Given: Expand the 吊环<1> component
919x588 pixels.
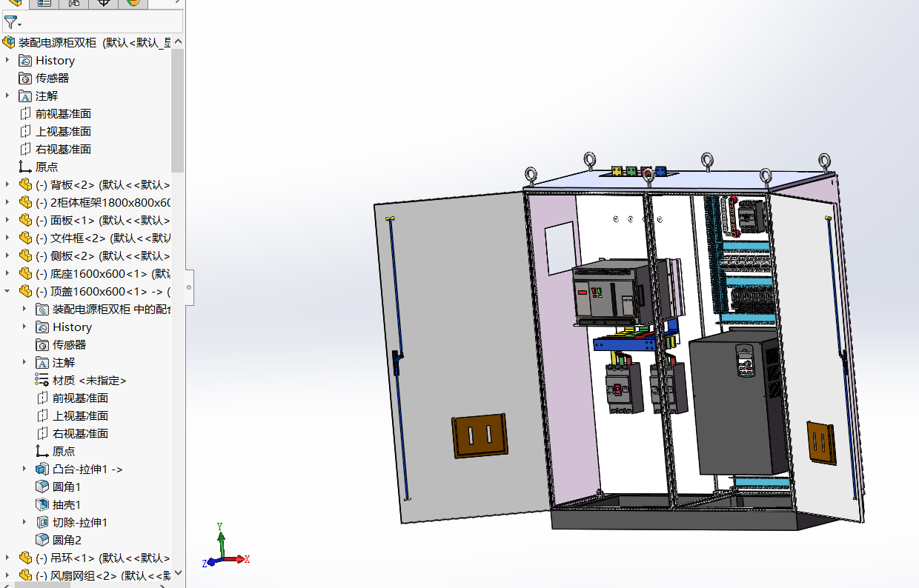Looking at the screenshot, I should click(x=7, y=558).
